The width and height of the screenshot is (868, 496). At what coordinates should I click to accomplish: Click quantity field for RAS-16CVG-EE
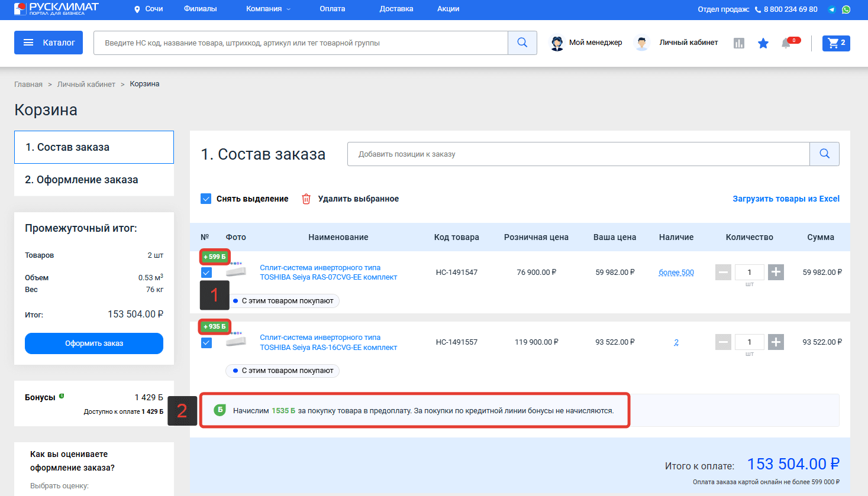point(750,342)
